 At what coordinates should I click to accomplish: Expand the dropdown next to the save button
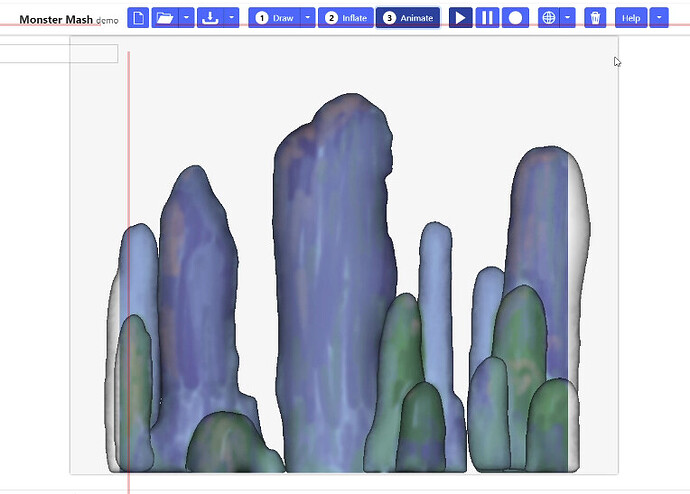[x=231, y=18]
